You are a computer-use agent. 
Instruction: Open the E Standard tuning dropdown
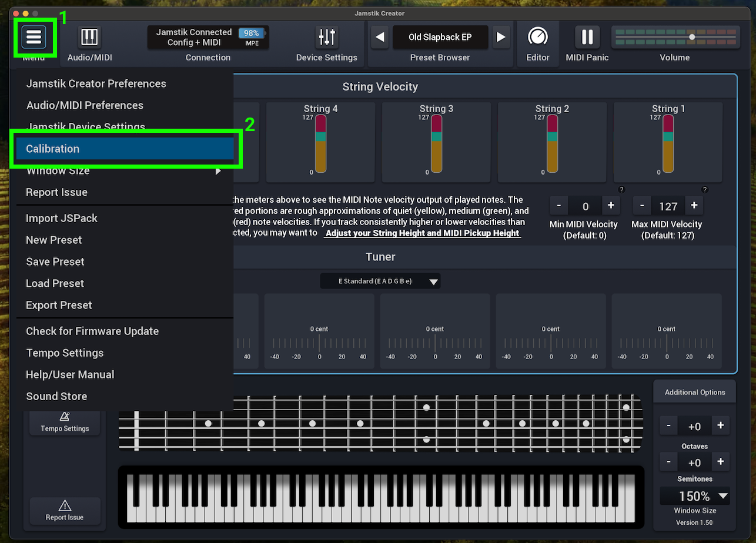coord(380,281)
